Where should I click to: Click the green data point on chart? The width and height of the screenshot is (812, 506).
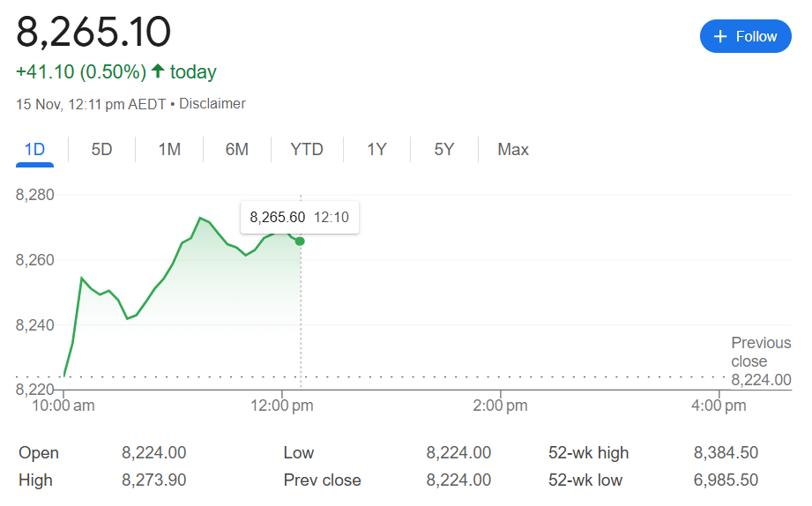click(x=300, y=241)
